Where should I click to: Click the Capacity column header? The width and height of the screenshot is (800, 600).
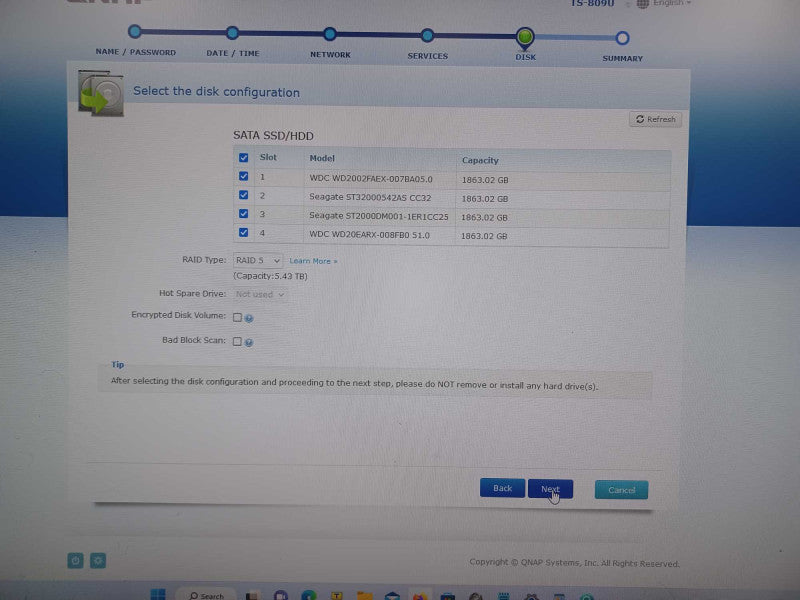point(480,160)
